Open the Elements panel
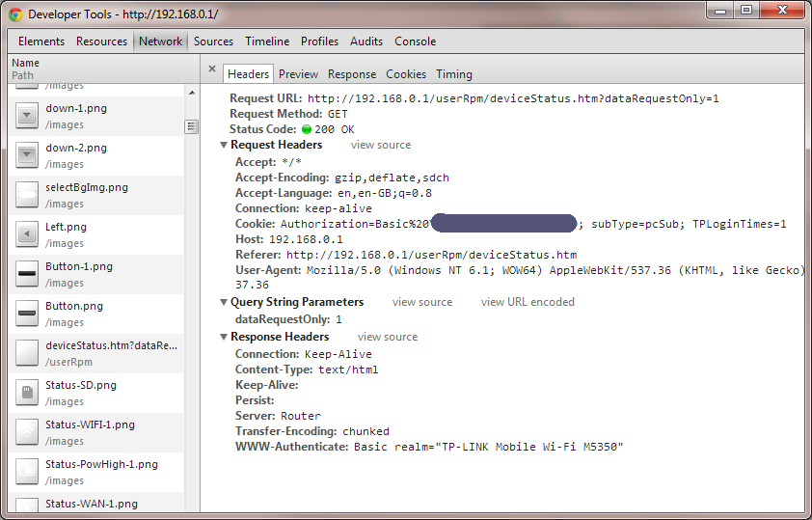 [x=41, y=41]
